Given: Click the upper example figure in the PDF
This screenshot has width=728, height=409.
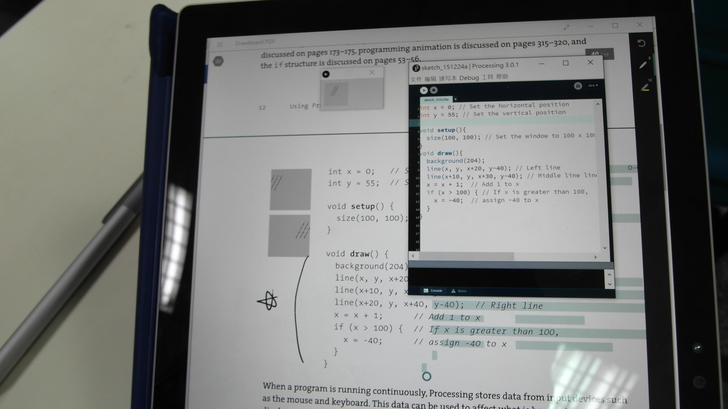Looking at the screenshot, I should coord(291,189).
